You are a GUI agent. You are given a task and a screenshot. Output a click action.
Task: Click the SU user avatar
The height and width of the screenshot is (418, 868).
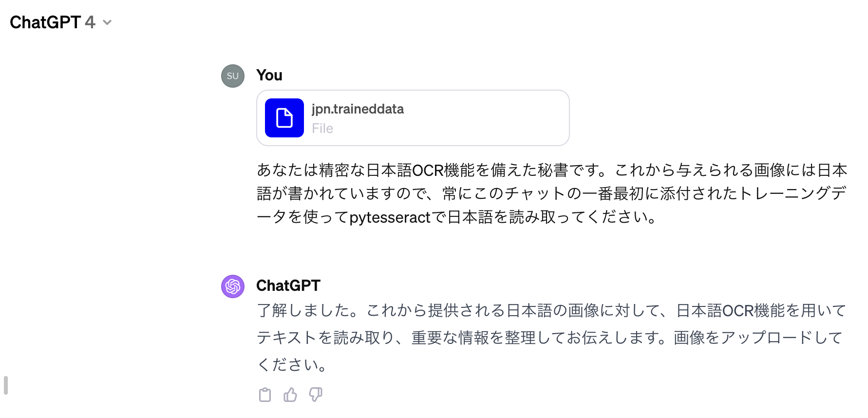tap(233, 76)
